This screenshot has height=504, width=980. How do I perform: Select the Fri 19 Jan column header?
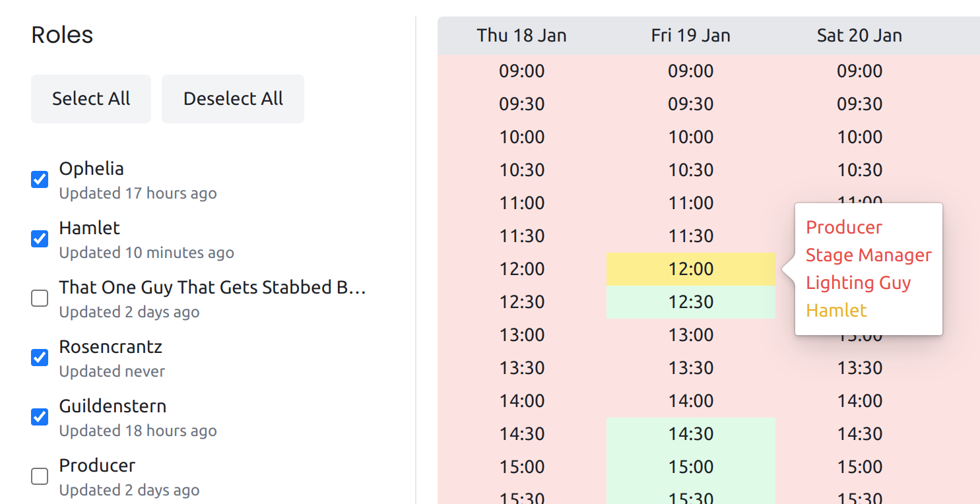690,36
